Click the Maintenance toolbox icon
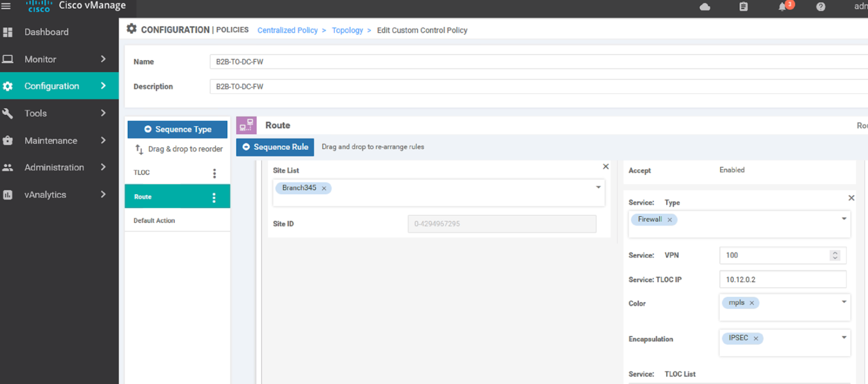The height and width of the screenshot is (384, 868). click(x=8, y=140)
